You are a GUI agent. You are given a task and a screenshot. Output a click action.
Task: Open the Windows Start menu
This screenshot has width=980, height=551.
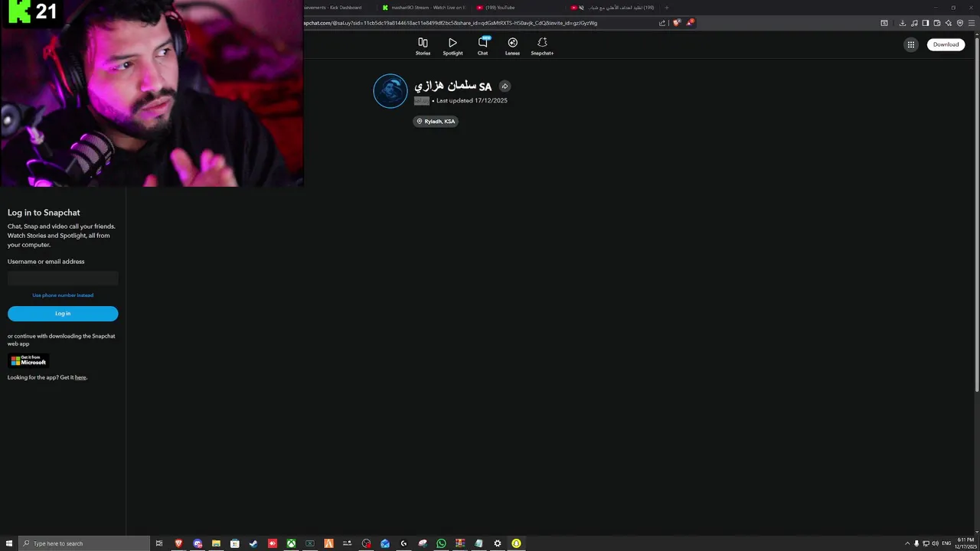pyautogui.click(x=8, y=543)
